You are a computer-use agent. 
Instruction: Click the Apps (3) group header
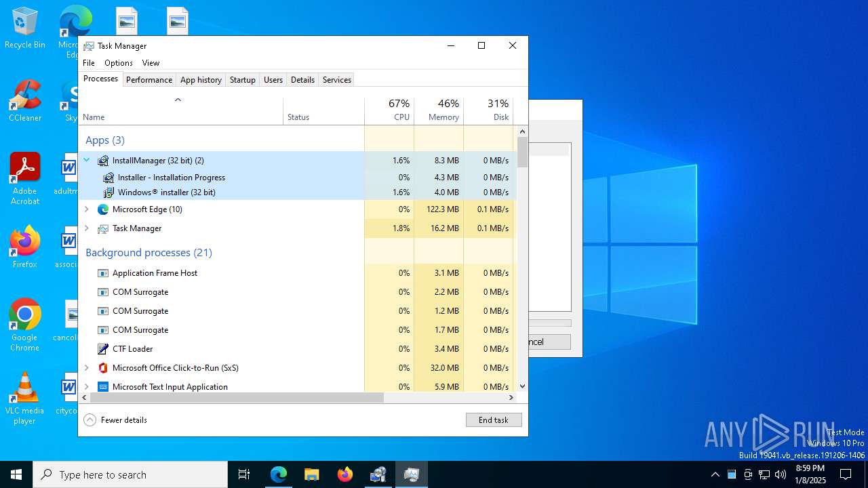(x=105, y=140)
